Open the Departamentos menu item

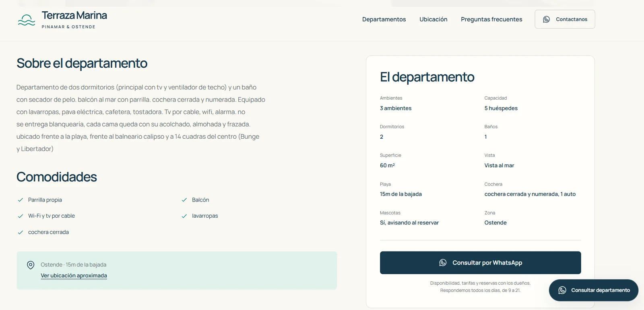click(384, 19)
